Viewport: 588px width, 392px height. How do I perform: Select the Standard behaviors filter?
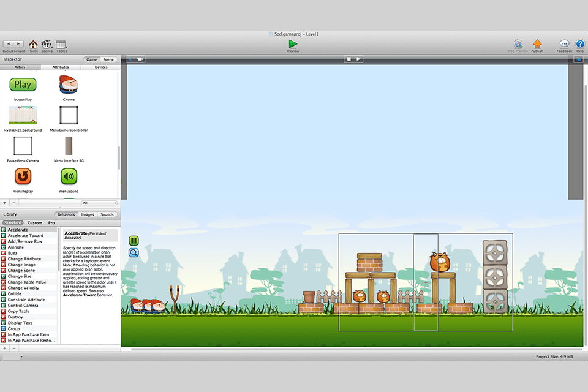[x=13, y=223]
